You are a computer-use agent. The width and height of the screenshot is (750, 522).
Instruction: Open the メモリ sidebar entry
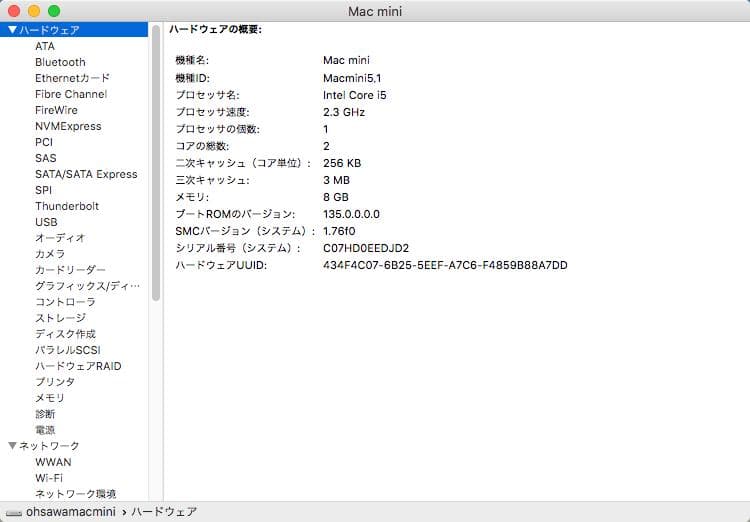tap(50, 398)
